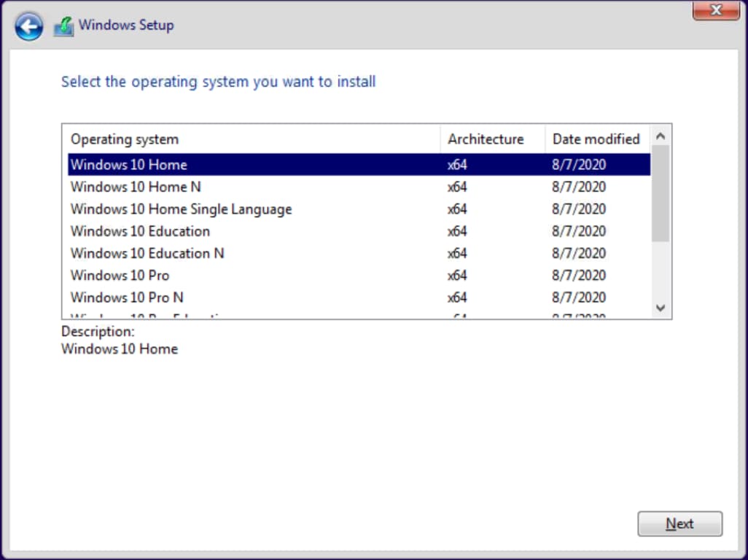Choose Windows 10 Home N from list
The width and height of the screenshot is (748, 560).
click(x=136, y=187)
